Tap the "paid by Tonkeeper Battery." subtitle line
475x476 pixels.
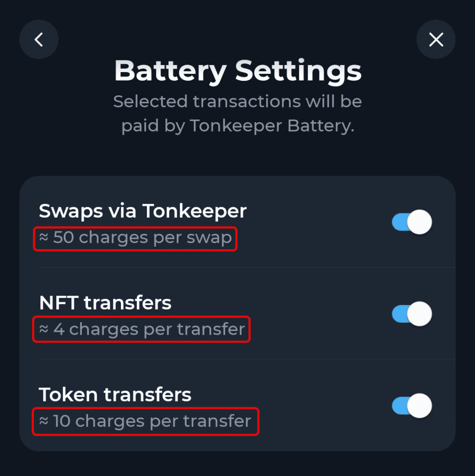click(238, 126)
